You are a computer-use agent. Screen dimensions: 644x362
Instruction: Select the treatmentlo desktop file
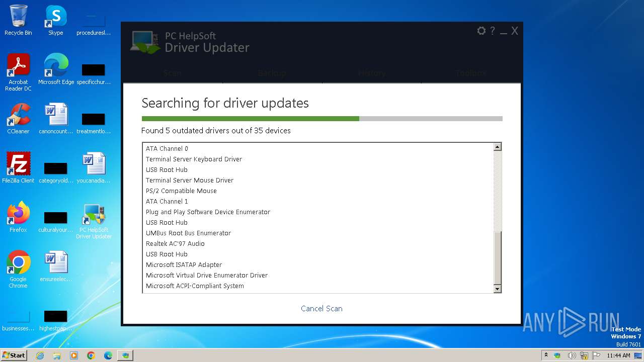pos(94,123)
